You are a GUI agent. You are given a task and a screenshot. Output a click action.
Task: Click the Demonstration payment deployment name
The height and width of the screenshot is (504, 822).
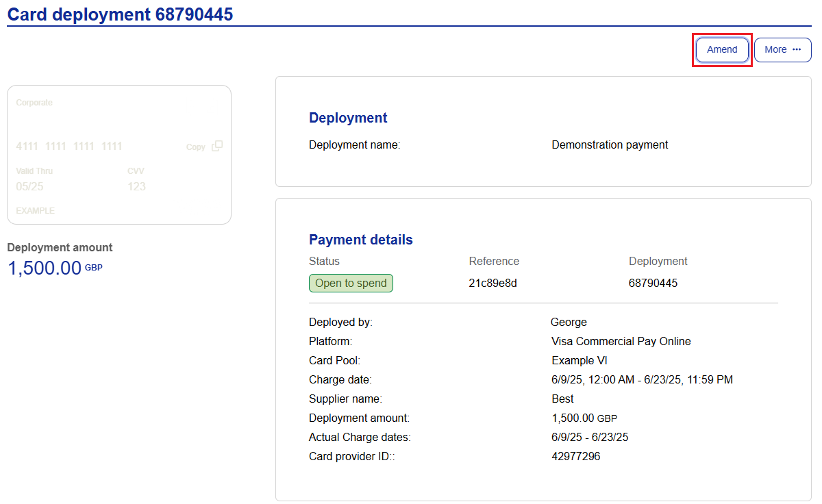610,145
